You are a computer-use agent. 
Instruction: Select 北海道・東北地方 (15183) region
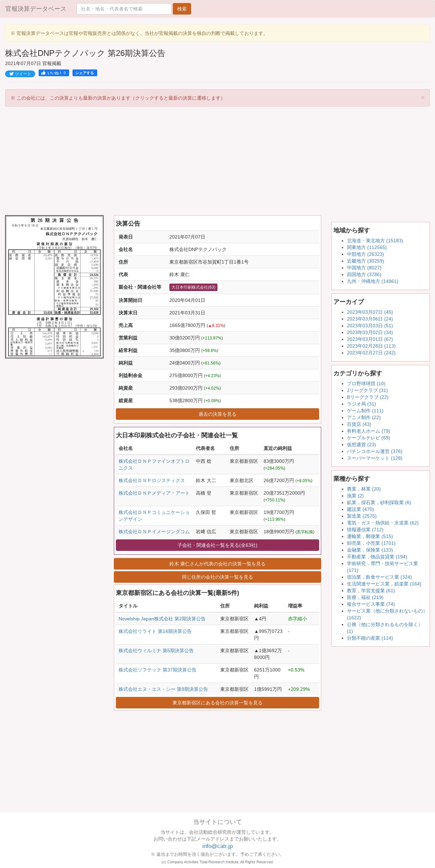click(375, 241)
